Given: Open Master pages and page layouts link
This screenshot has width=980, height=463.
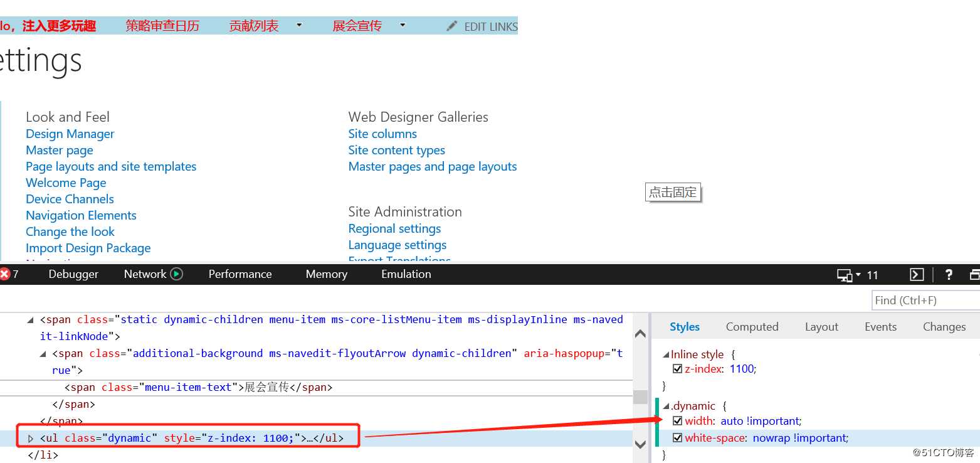Looking at the screenshot, I should click(x=433, y=166).
